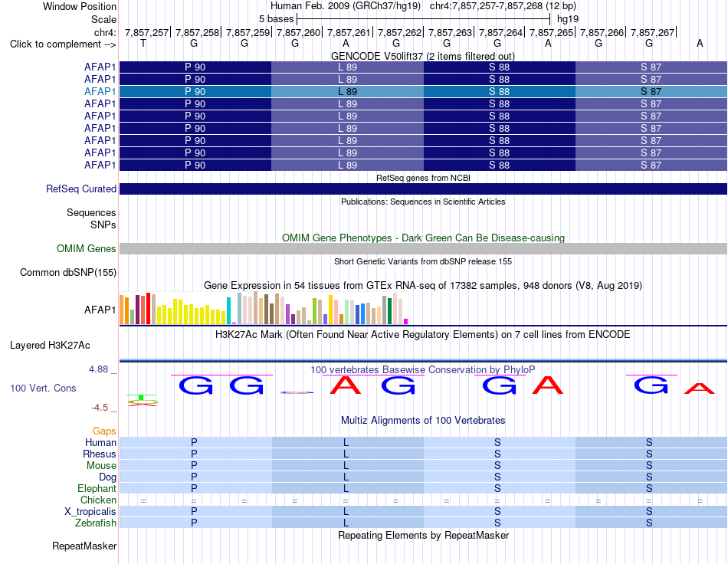Click the dark blue RefSeq Curated exon bar
Image resolution: width=728 pixels, height=564 pixels.
(423, 189)
